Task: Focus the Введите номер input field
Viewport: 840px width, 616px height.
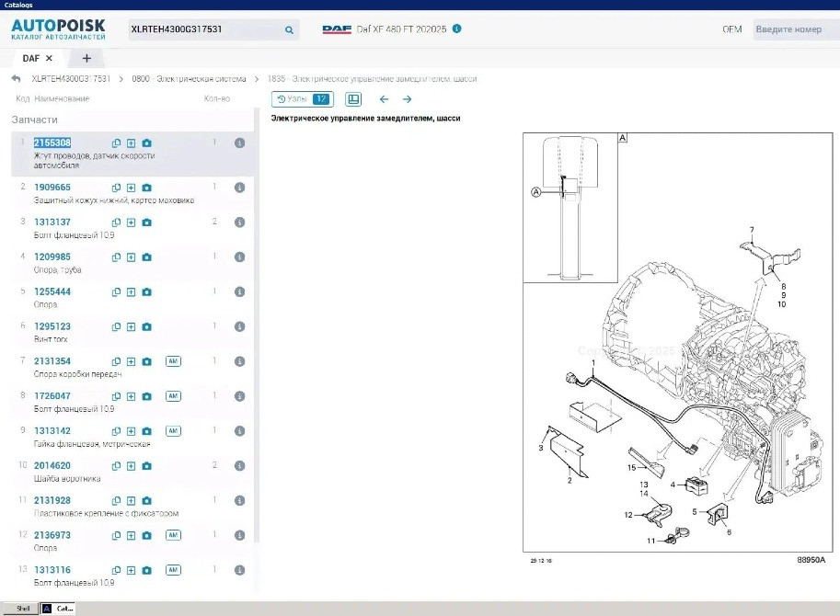Action: pyautogui.click(x=794, y=29)
